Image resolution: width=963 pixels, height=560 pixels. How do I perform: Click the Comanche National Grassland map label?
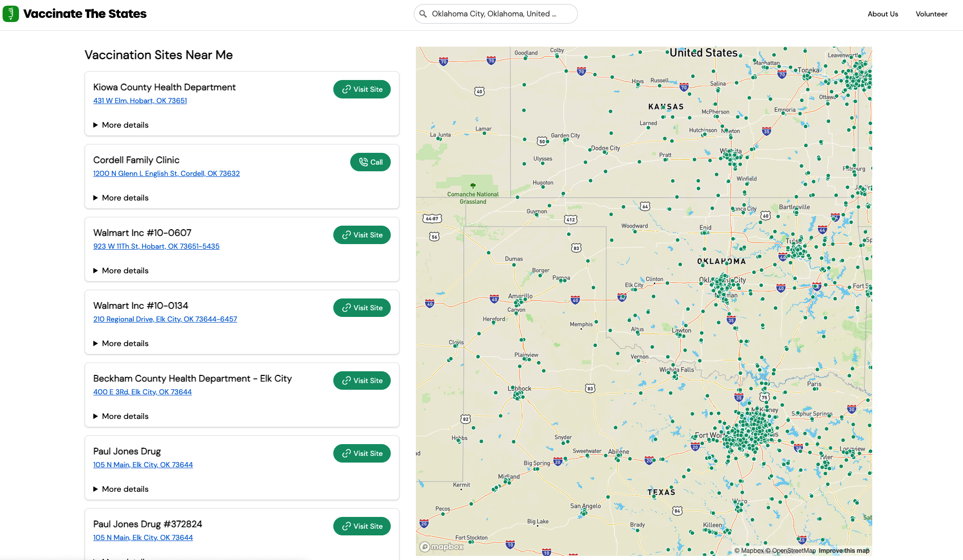click(x=473, y=198)
